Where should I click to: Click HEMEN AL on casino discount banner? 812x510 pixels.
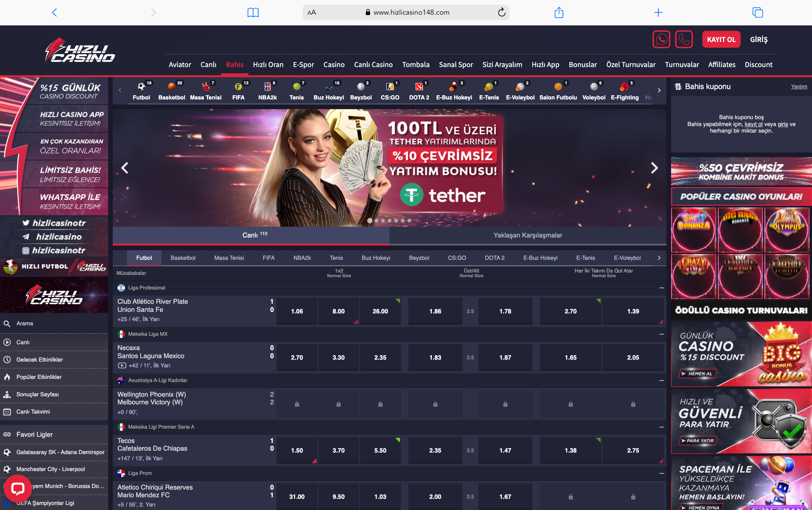pyautogui.click(x=698, y=374)
